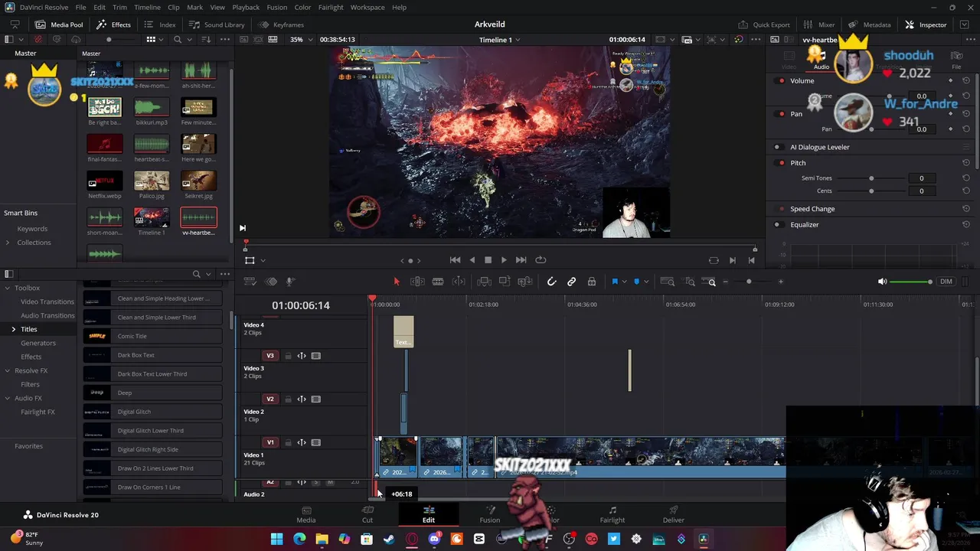Open the Mixer panel
This screenshot has height=551, width=980.
click(x=819, y=24)
